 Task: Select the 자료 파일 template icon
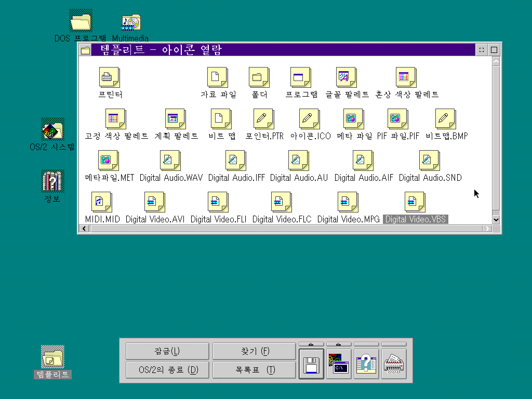tap(218, 77)
